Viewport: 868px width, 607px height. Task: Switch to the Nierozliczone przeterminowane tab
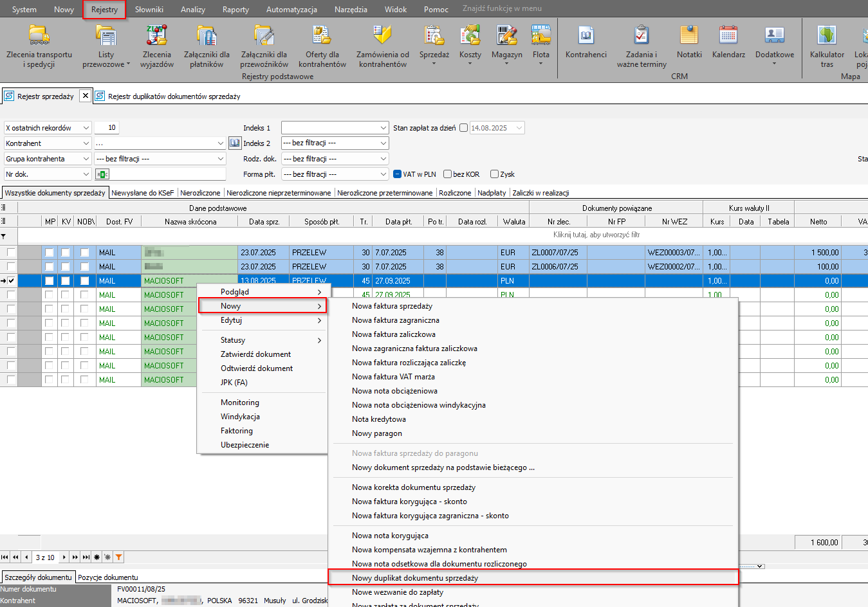(385, 193)
